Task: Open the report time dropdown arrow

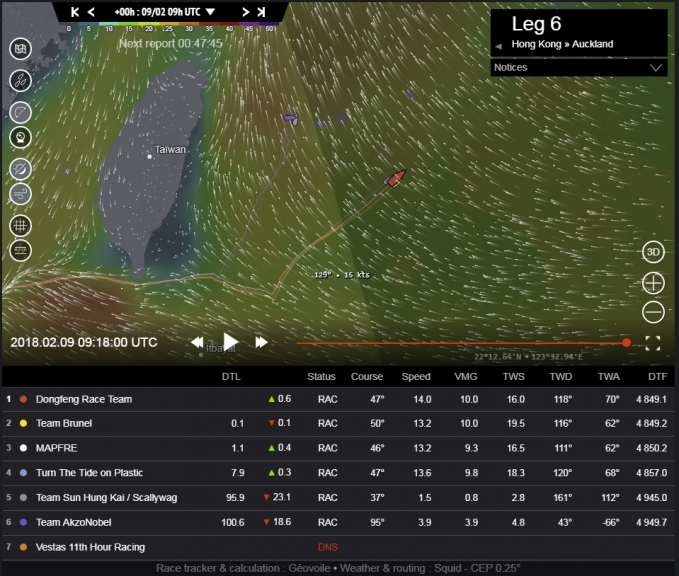Action: pyautogui.click(x=210, y=12)
